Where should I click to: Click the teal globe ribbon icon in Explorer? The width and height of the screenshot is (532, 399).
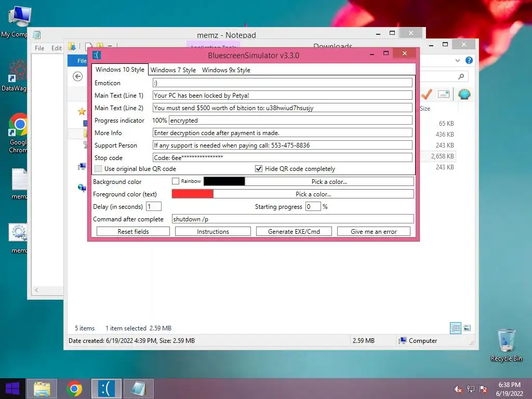click(x=464, y=94)
